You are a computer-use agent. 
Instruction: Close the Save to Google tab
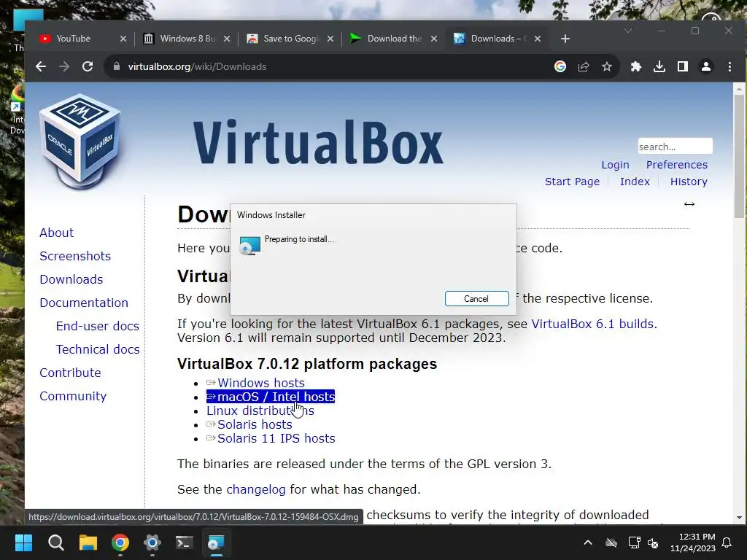pos(330,39)
